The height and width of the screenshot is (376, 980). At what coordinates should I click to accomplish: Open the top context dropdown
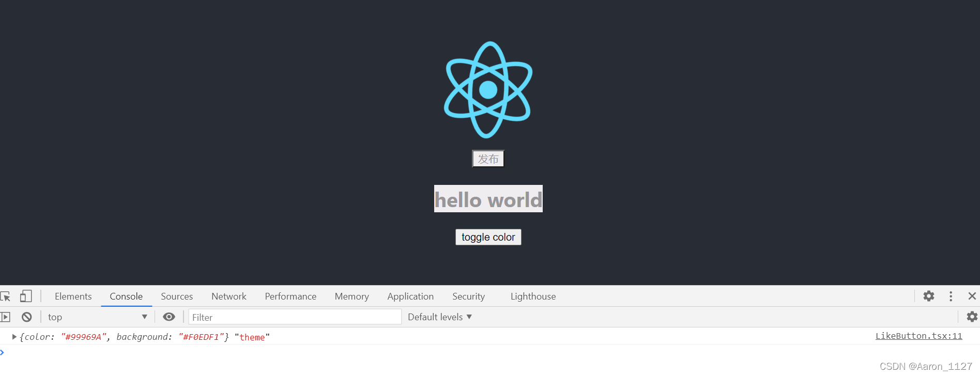pos(97,317)
